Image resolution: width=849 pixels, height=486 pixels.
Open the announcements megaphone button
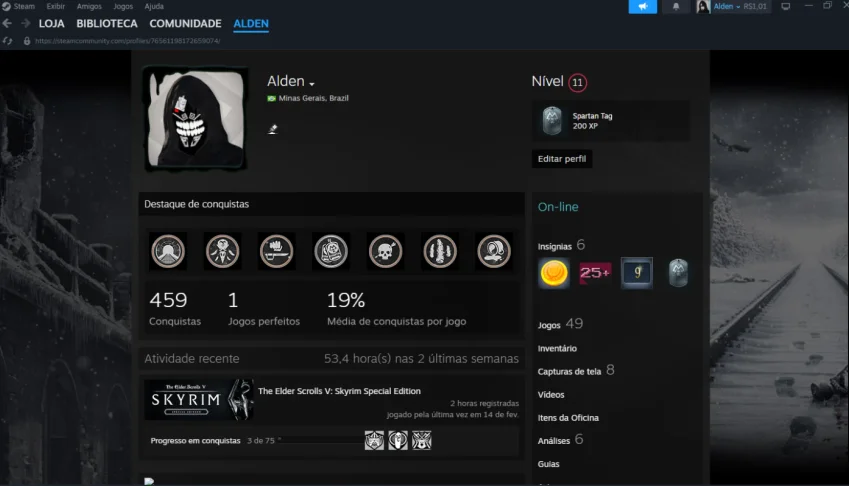point(643,6)
